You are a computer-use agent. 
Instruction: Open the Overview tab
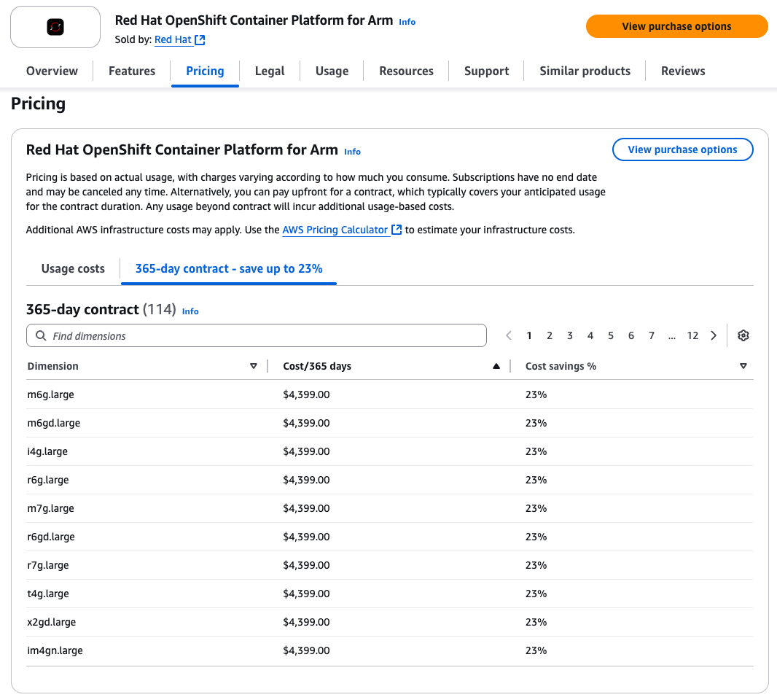(x=52, y=71)
